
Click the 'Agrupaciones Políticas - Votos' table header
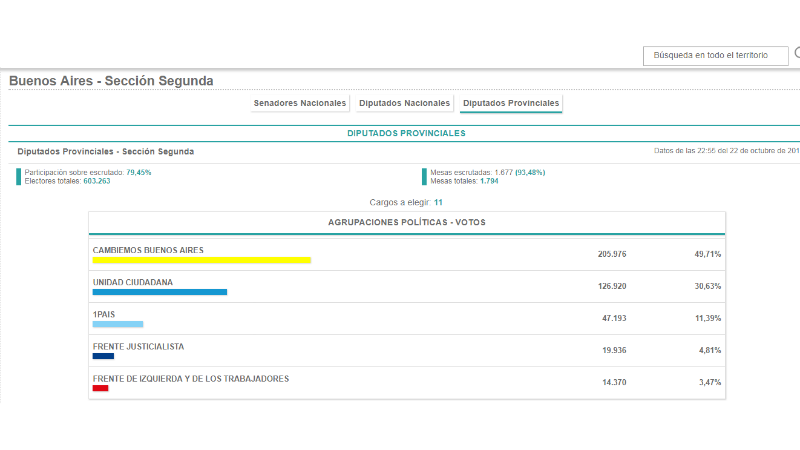[x=406, y=222]
